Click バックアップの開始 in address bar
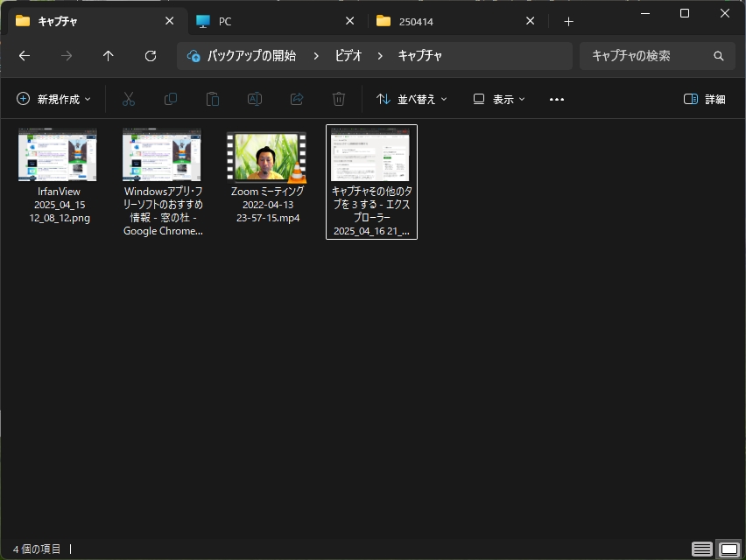 [x=251, y=56]
